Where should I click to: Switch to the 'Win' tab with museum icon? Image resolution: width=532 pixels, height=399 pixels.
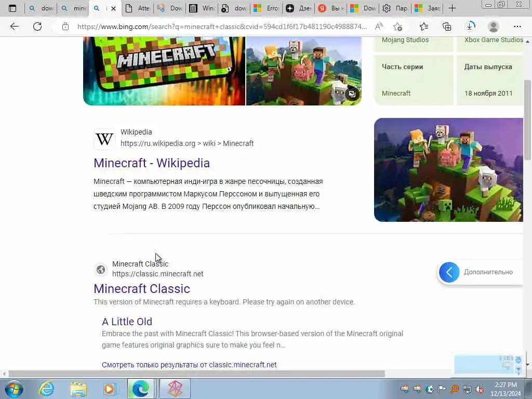coord(202,8)
